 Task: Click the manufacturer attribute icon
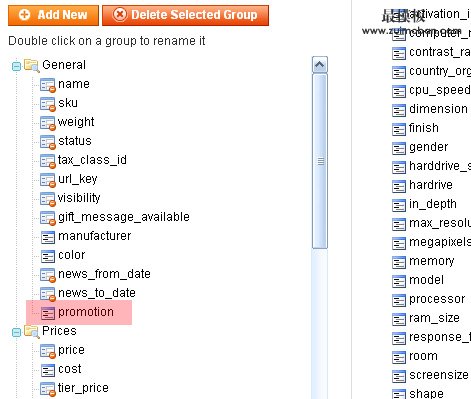click(48, 237)
